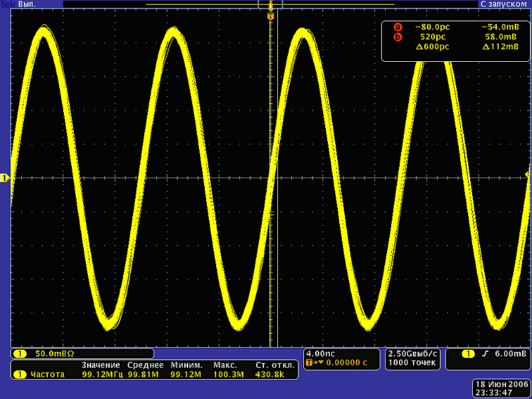Click the 'С запуском' trigger status indicator

coord(503,4)
